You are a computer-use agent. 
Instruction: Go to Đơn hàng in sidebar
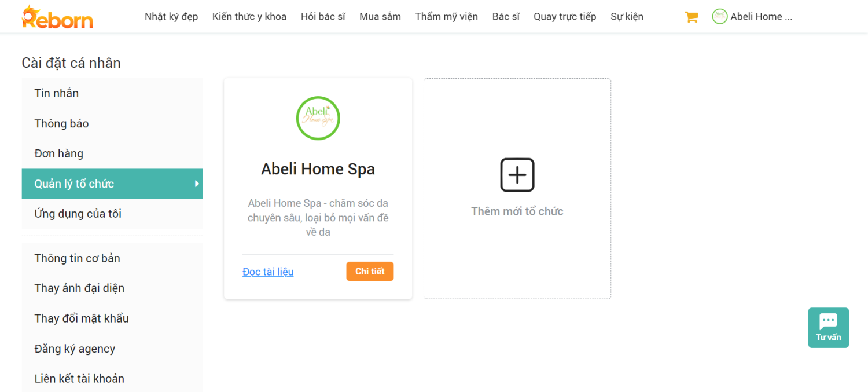pyautogui.click(x=112, y=153)
